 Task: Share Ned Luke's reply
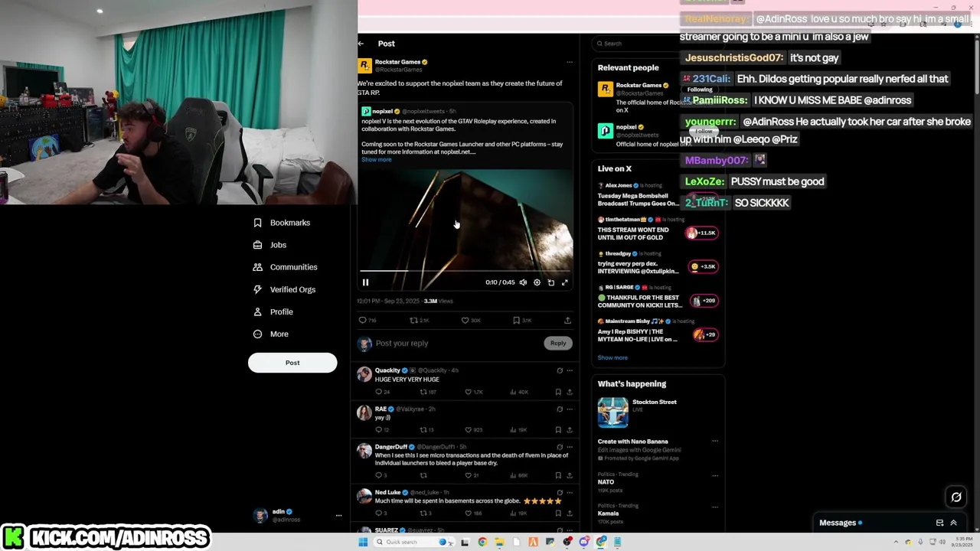569,513
